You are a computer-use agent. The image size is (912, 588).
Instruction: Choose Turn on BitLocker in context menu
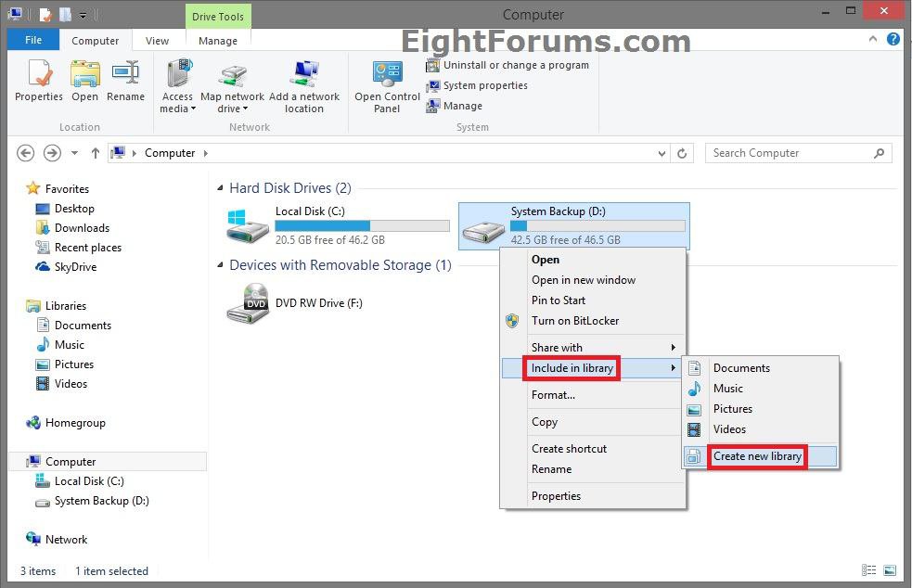pyautogui.click(x=575, y=321)
